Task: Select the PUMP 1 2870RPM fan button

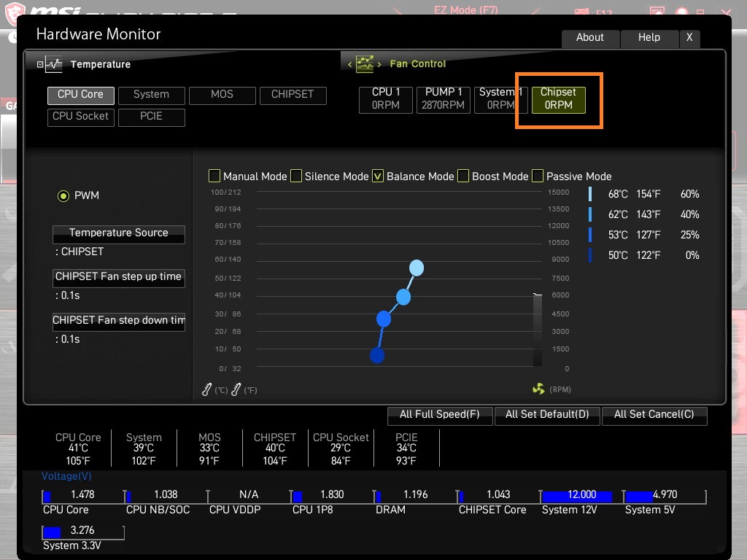Action: 444,99
